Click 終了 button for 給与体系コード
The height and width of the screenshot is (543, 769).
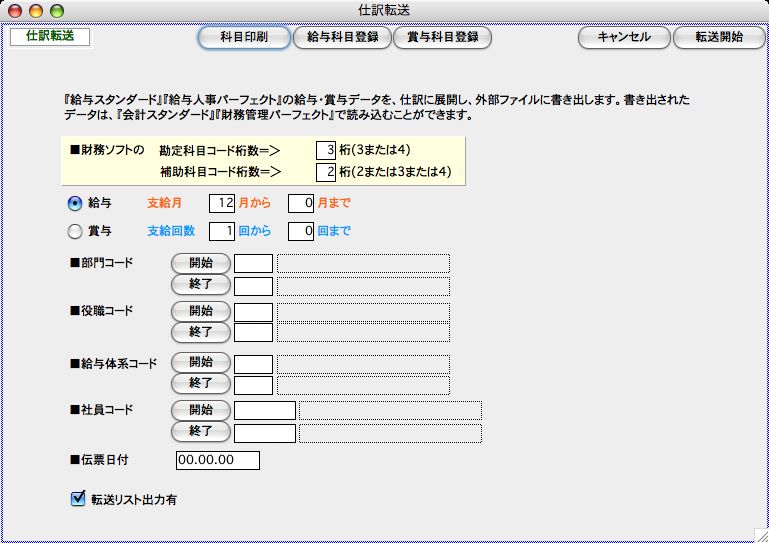(x=200, y=383)
